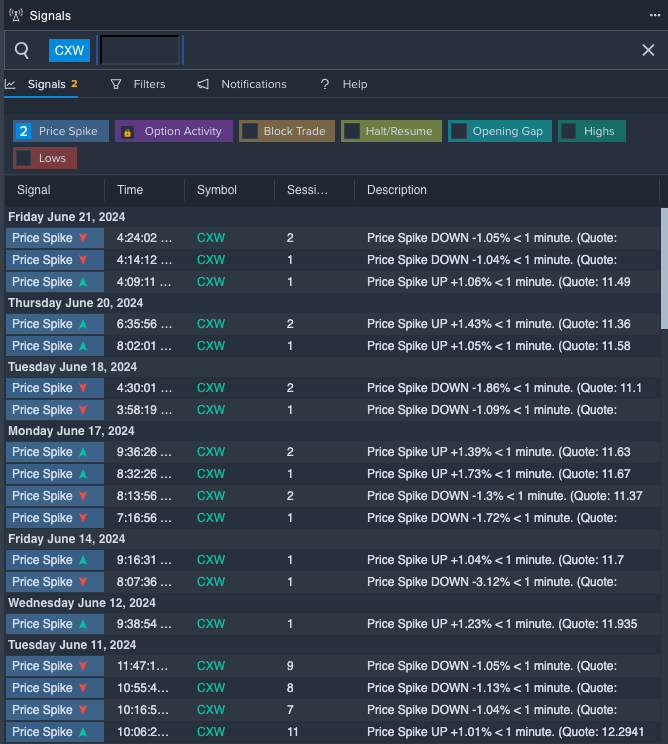This screenshot has width=668, height=744.
Task: Click up arrow on 9:38:54 Price Spike
Action: pyautogui.click(x=83, y=624)
